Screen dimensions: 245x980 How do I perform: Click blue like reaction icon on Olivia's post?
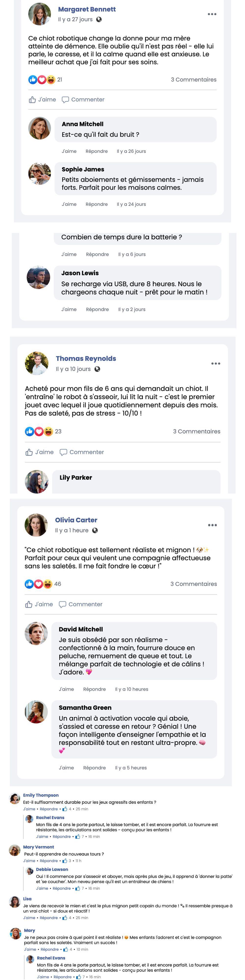(29, 584)
